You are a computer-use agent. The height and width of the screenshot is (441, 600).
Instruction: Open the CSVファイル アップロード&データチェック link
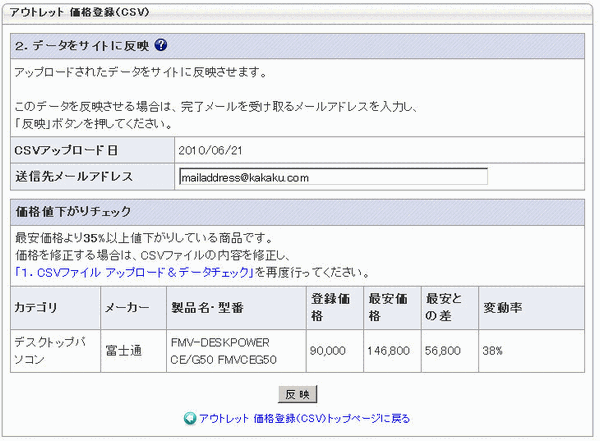134,272
